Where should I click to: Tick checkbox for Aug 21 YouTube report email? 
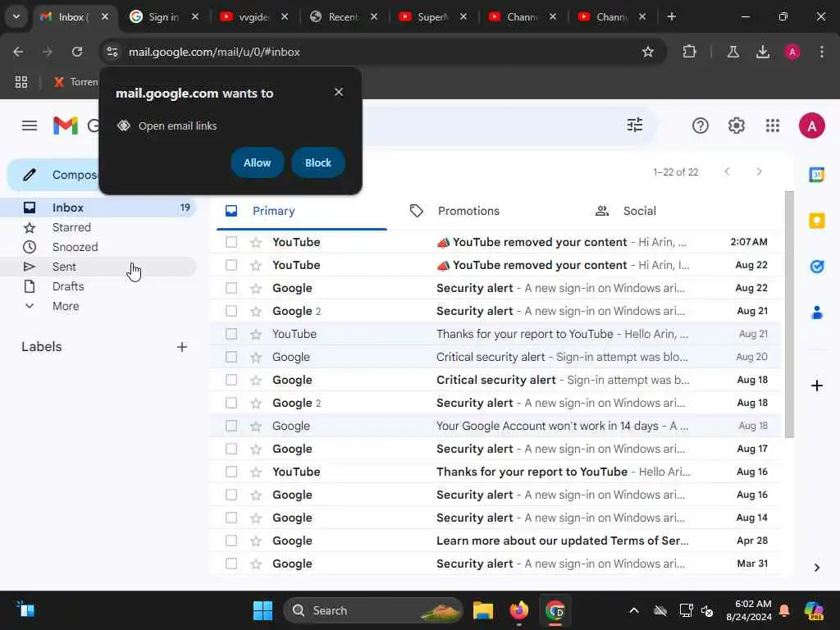(x=231, y=334)
